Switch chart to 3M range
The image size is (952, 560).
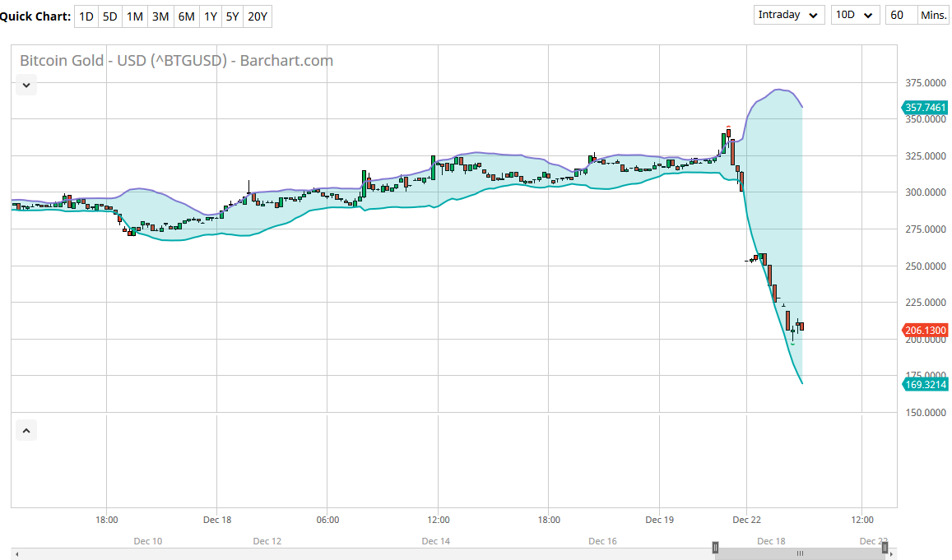[160, 16]
